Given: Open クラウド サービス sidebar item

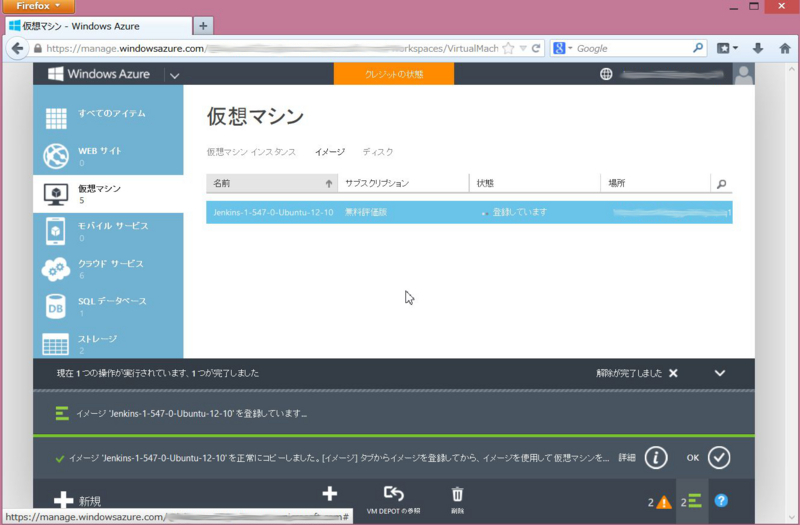Looking at the screenshot, I should point(108,269).
